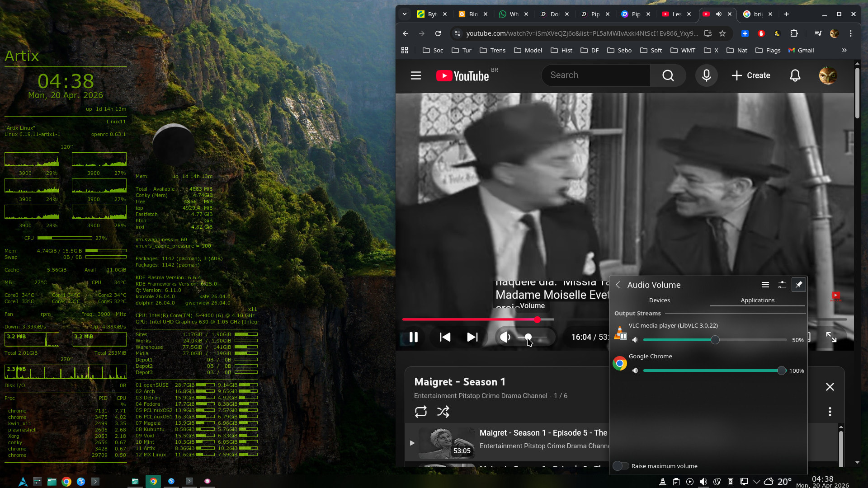
Task: Mute VLC media player stream
Action: click(x=635, y=340)
